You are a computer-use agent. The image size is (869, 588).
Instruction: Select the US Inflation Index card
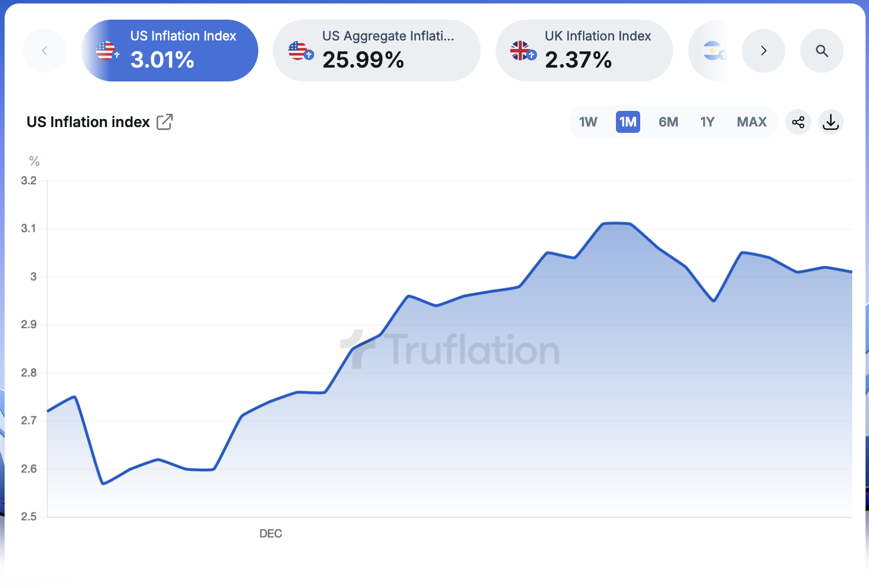tap(183, 51)
